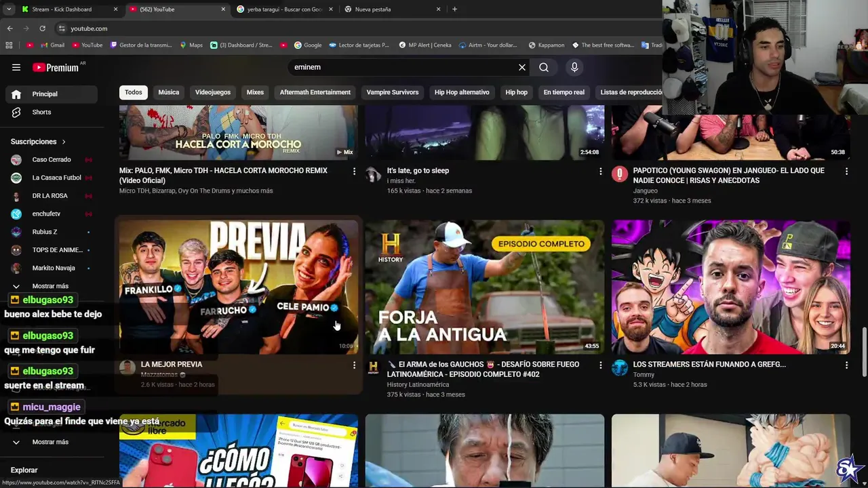Open Rubius Z subscription
Image resolution: width=868 pixels, height=488 pixels.
tap(52, 232)
